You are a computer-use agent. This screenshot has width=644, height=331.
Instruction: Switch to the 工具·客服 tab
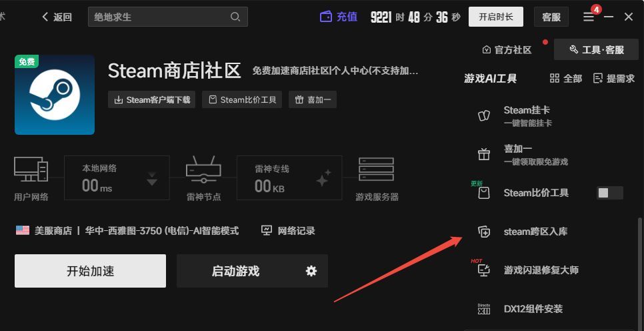[597, 50]
